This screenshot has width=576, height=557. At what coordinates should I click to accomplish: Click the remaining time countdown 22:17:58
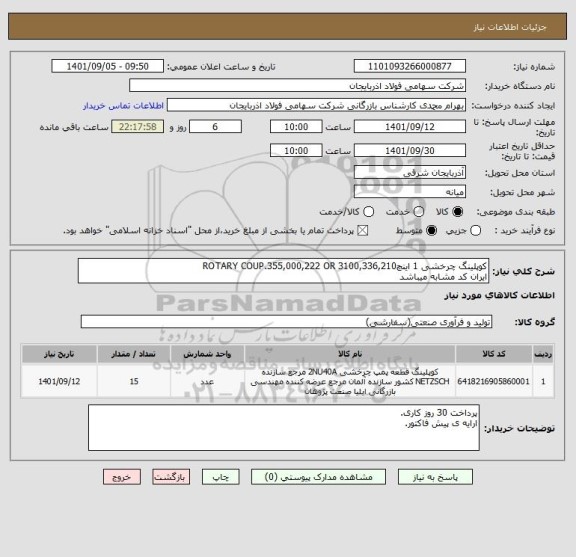138,127
